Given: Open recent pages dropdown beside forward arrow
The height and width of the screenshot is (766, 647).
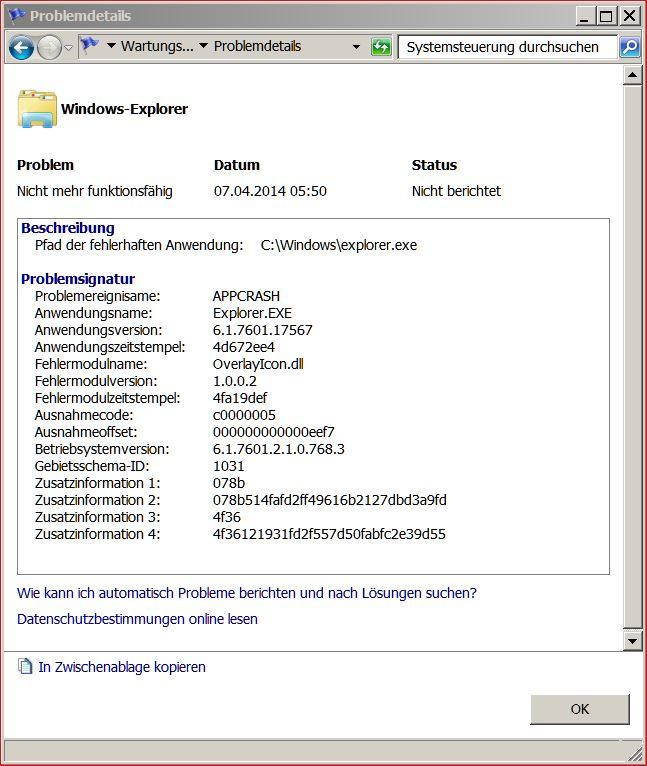Looking at the screenshot, I should click(x=69, y=48).
